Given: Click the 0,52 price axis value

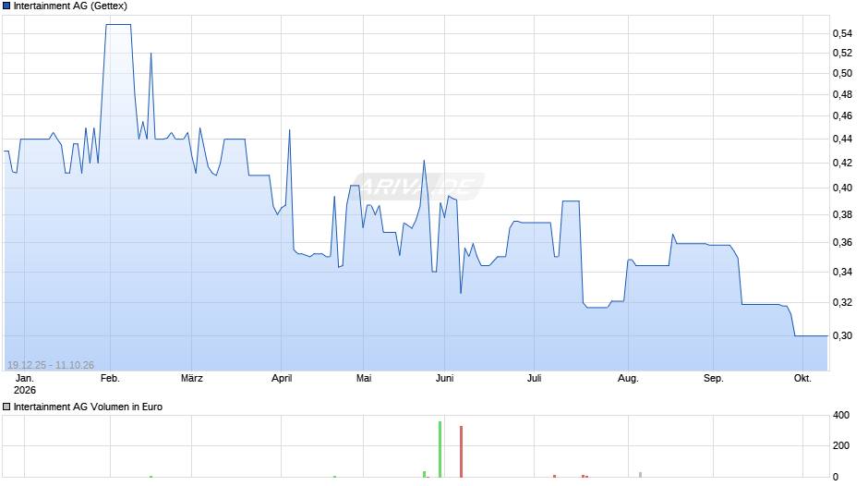Looking at the screenshot, I should (842, 54).
